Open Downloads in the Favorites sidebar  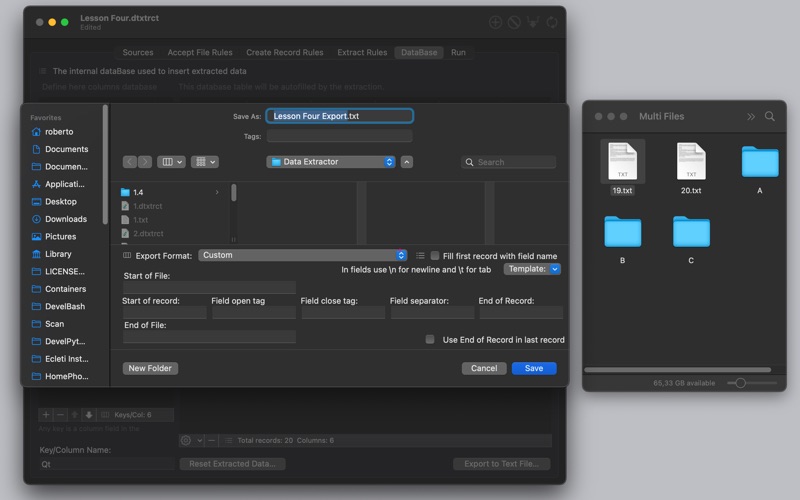(x=65, y=219)
